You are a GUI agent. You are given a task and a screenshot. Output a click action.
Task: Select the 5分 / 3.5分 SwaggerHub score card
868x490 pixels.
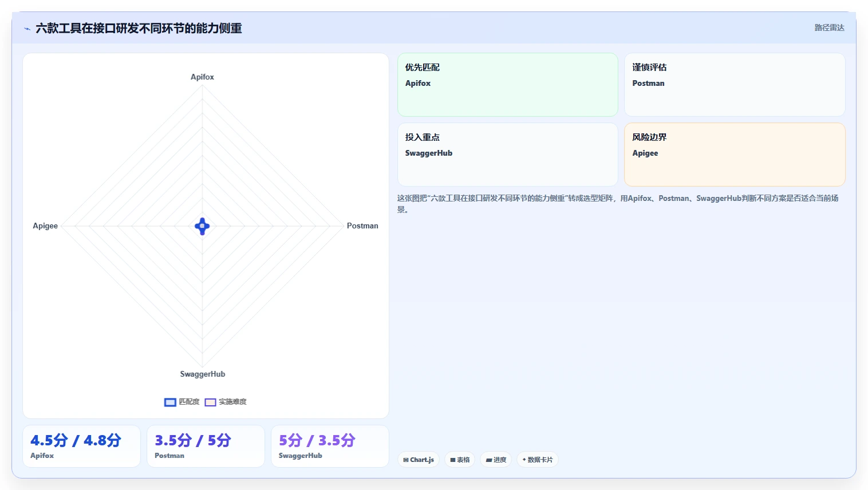click(330, 446)
